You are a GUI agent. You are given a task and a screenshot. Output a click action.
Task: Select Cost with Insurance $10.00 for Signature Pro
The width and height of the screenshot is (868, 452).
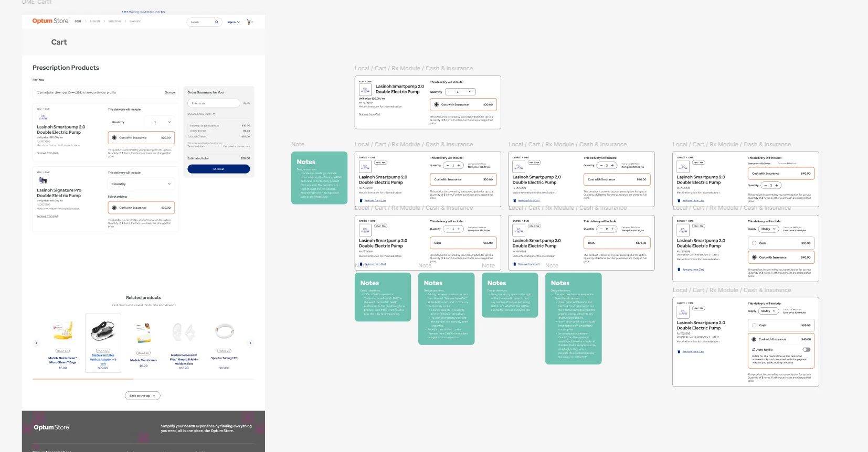[x=141, y=208]
